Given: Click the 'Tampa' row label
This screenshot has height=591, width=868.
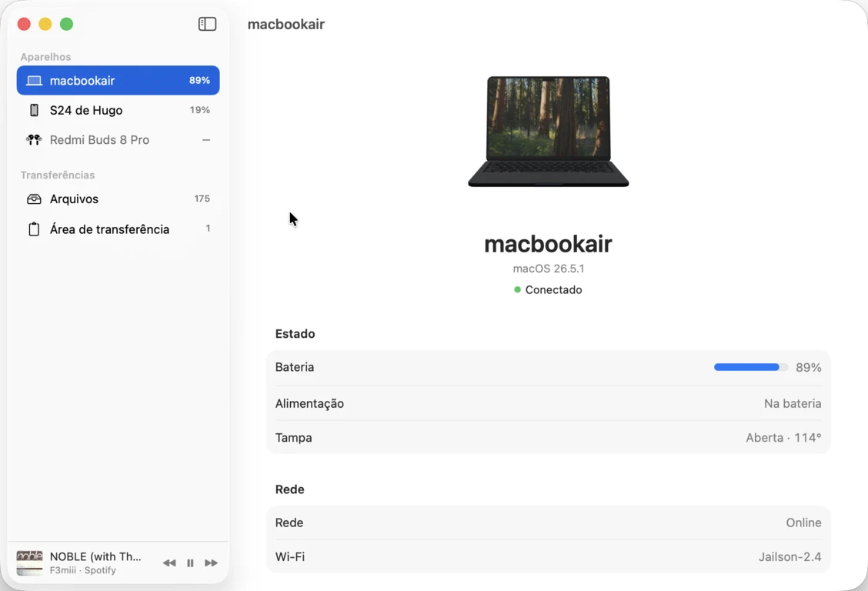Looking at the screenshot, I should click(293, 438).
